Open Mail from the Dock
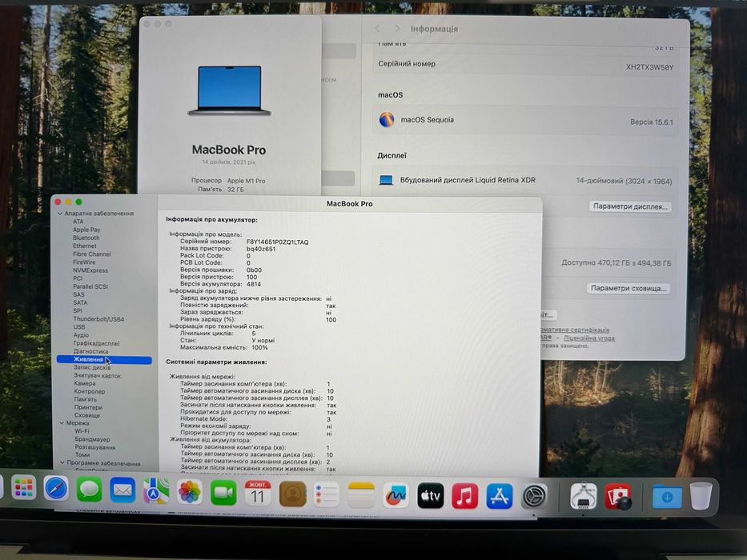 122,490
